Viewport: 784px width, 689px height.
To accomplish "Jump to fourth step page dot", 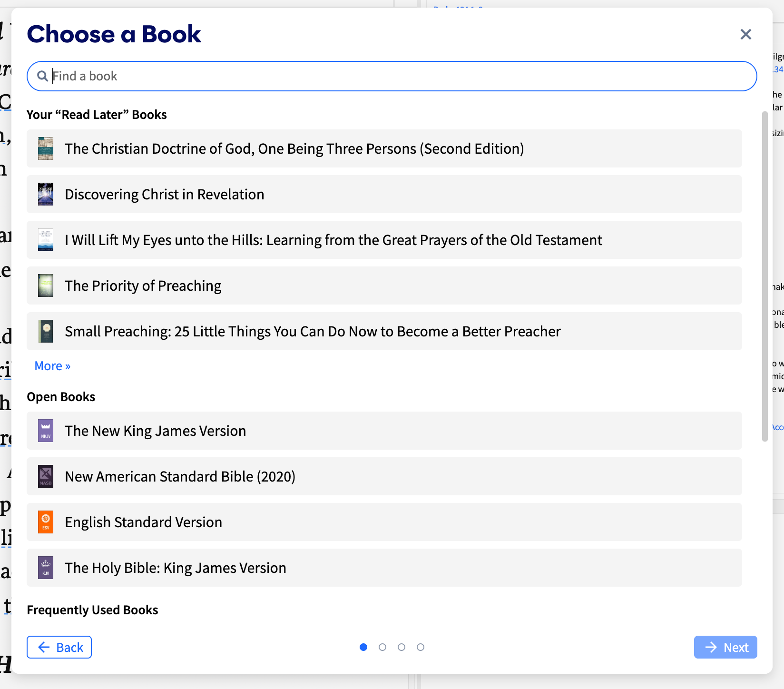I will coord(421,647).
